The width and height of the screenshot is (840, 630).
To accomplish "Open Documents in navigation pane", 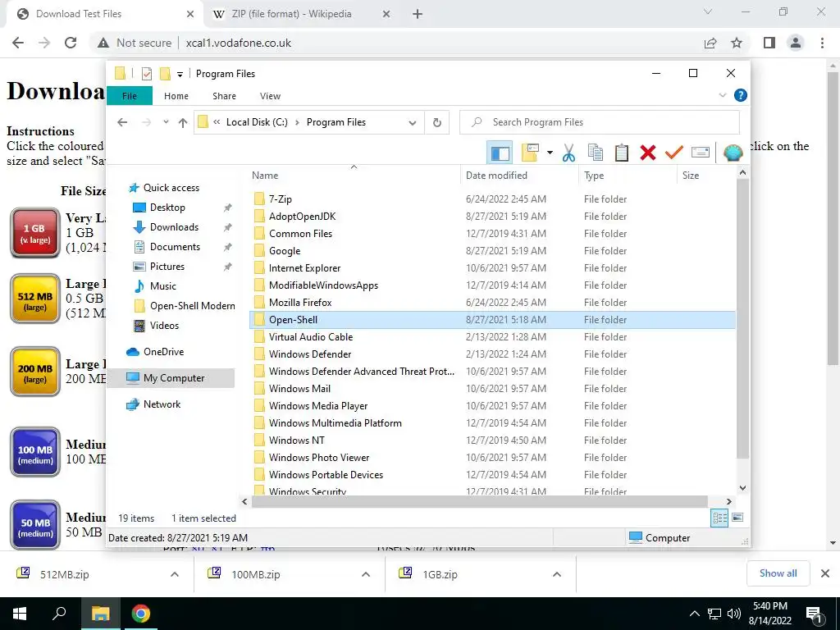I will point(176,247).
